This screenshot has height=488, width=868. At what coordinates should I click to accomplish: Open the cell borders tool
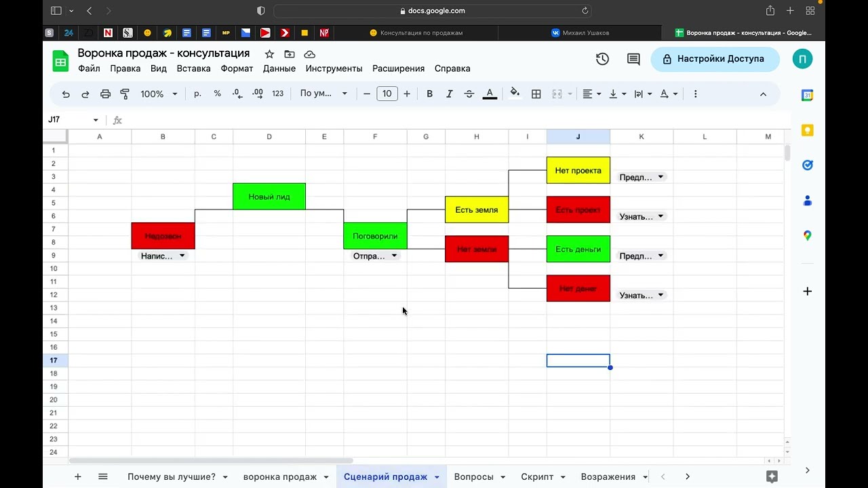[x=536, y=94]
